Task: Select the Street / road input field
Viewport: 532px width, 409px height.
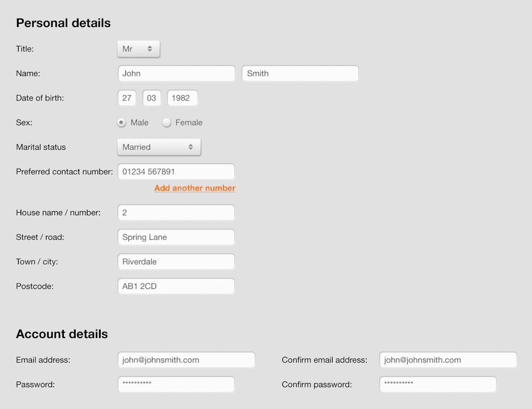Action: coord(176,237)
